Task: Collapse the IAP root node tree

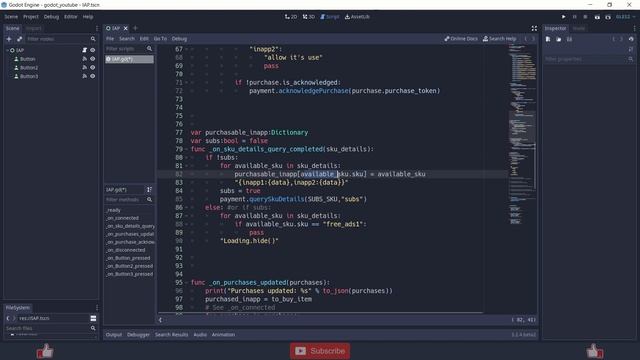Action: (x=7, y=50)
